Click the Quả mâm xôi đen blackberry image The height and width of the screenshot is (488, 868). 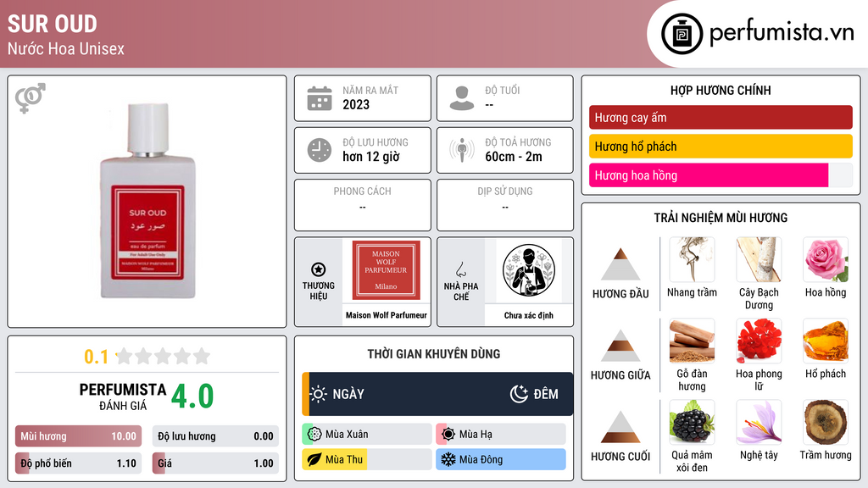tap(692, 422)
